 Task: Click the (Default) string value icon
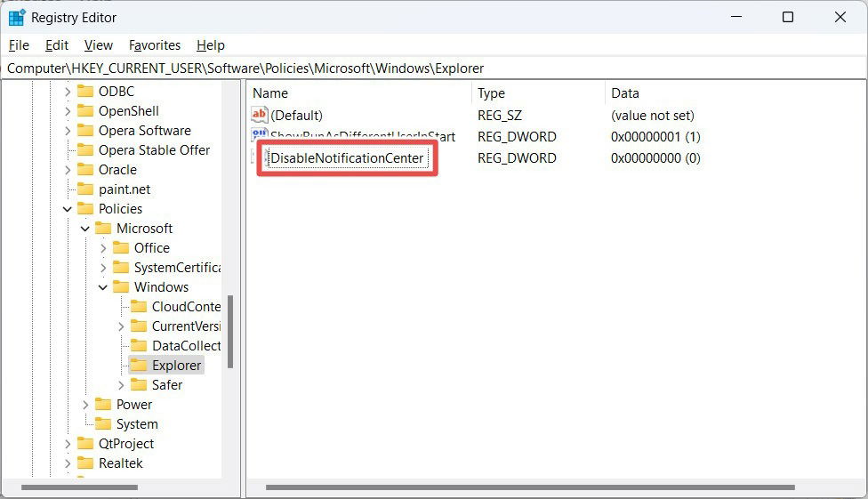[x=260, y=115]
